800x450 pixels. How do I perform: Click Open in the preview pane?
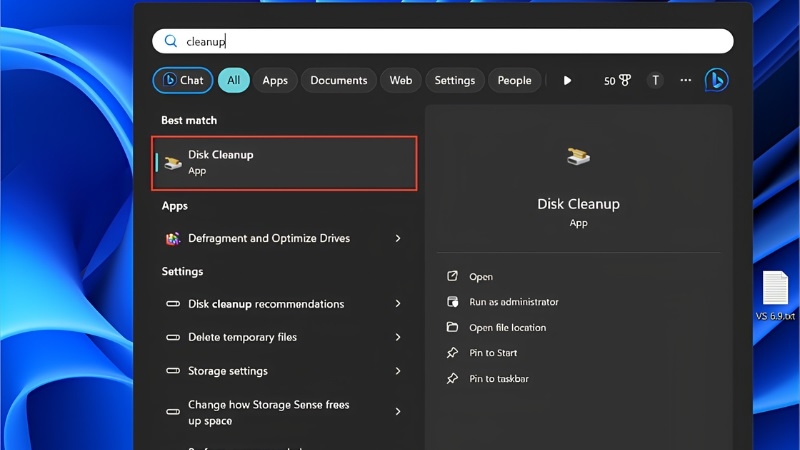point(481,277)
